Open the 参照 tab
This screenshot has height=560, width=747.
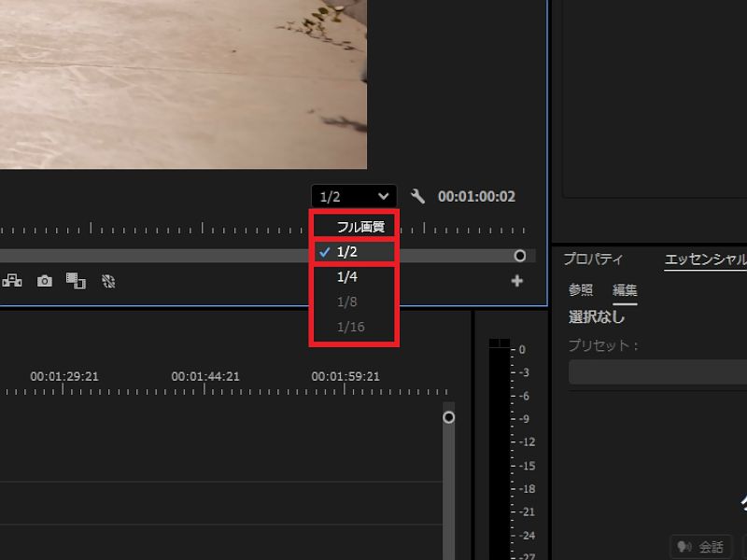581,290
